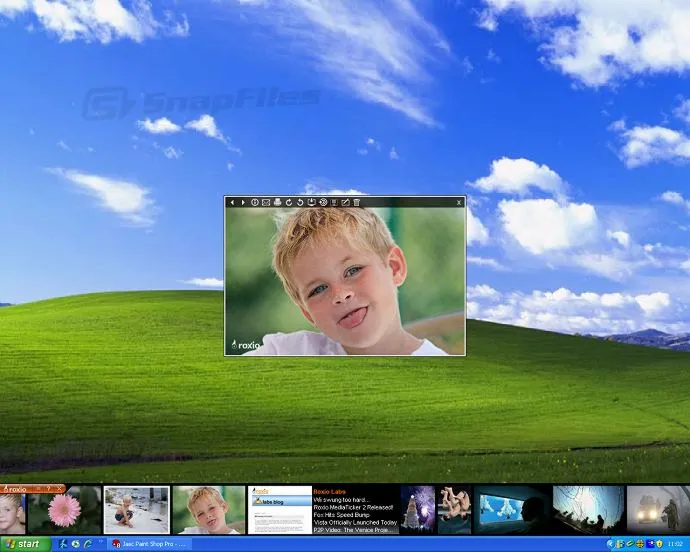Open the labs blog page thumbnail
The image size is (690, 552).
(x=280, y=510)
